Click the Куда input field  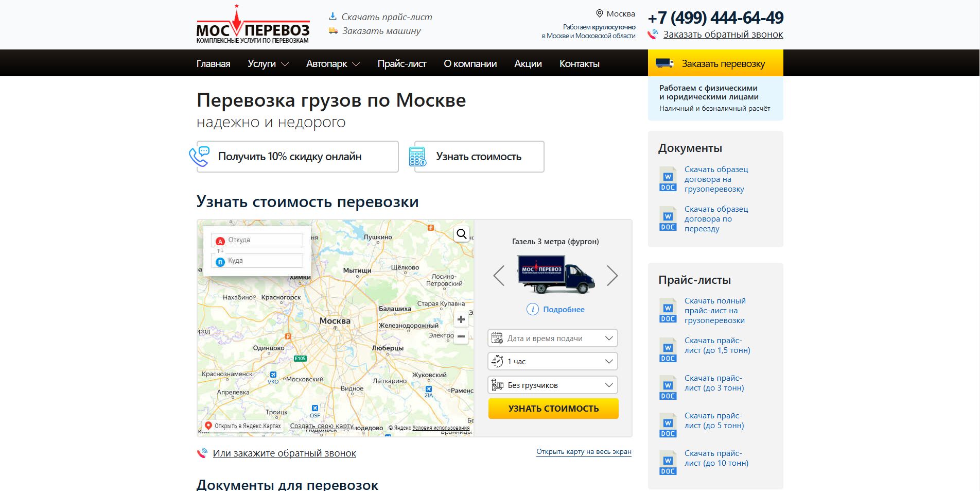(257, 261)
